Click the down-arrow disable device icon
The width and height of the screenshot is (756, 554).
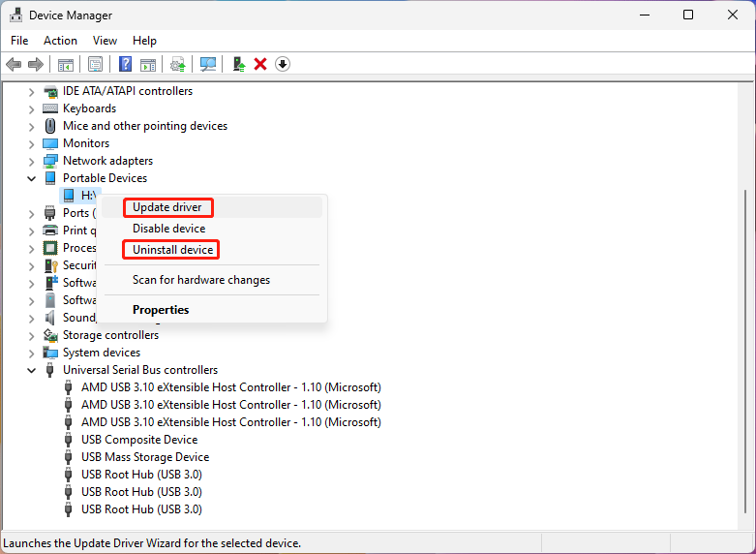(283, 64)
